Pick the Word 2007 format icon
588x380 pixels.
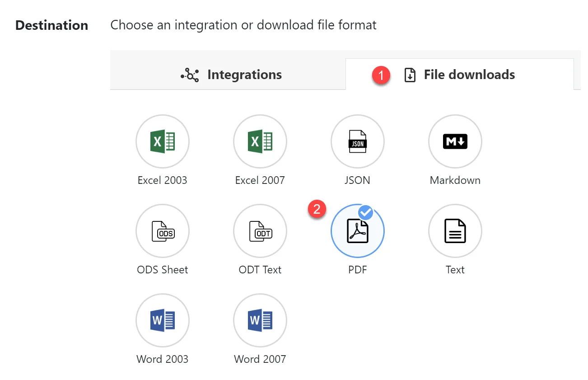pos(260,320)
